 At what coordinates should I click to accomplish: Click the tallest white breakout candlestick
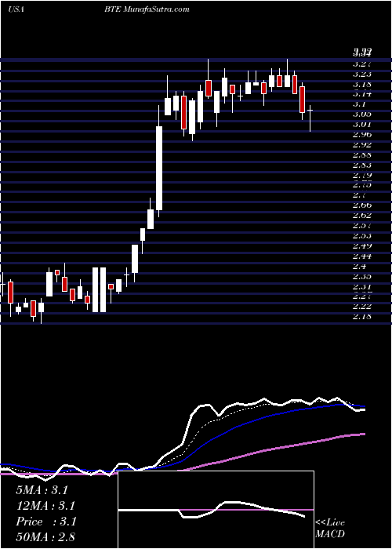[x=159, y=168]
